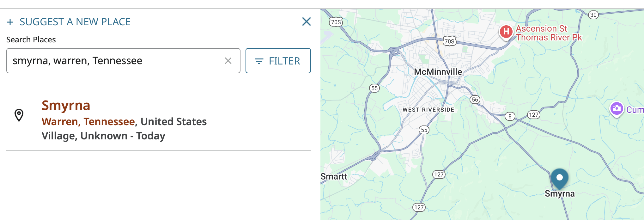Click the location pin icon beside the Smyrna result

click(x=19, y=115)
